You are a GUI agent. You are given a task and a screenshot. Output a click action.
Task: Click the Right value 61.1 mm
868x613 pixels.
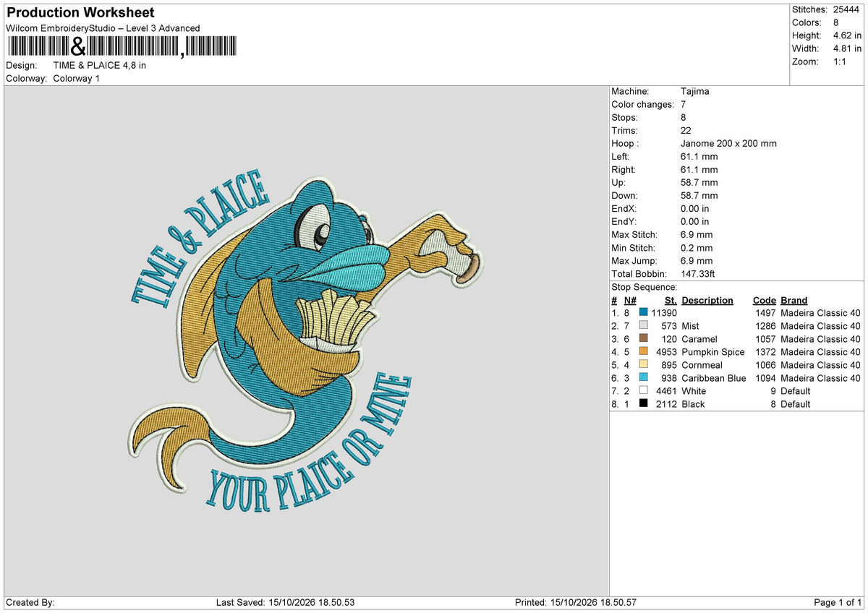pos(699,169)
